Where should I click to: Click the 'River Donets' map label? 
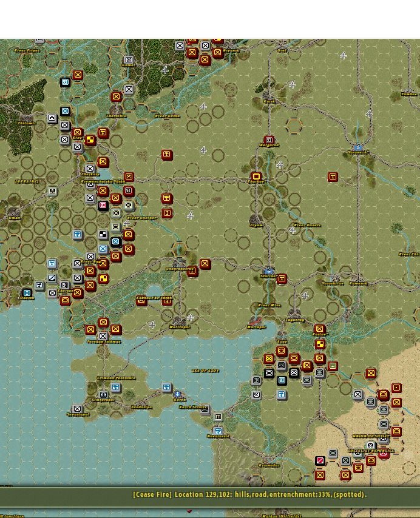tap(307, 225)
